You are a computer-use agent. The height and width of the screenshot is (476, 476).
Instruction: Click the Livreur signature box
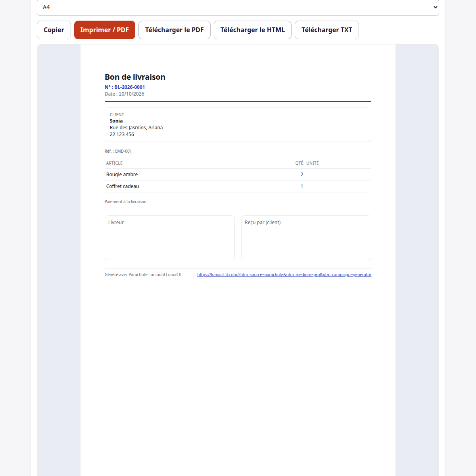coord(170,238)
